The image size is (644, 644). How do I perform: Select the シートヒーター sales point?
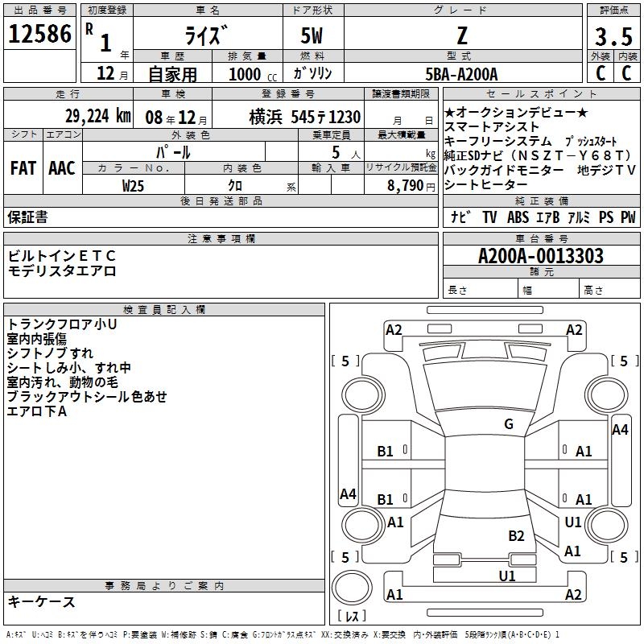[x=485, y=184]
